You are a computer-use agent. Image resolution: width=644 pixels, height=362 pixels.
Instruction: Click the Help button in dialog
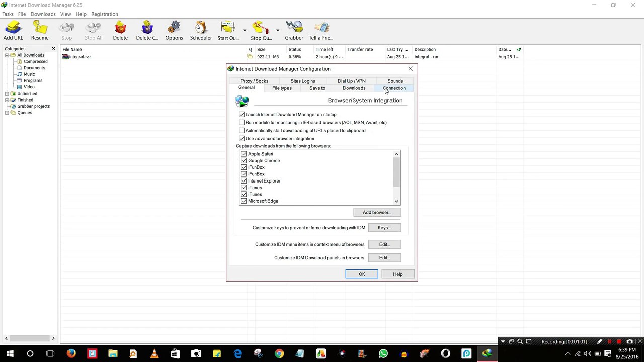397,274
